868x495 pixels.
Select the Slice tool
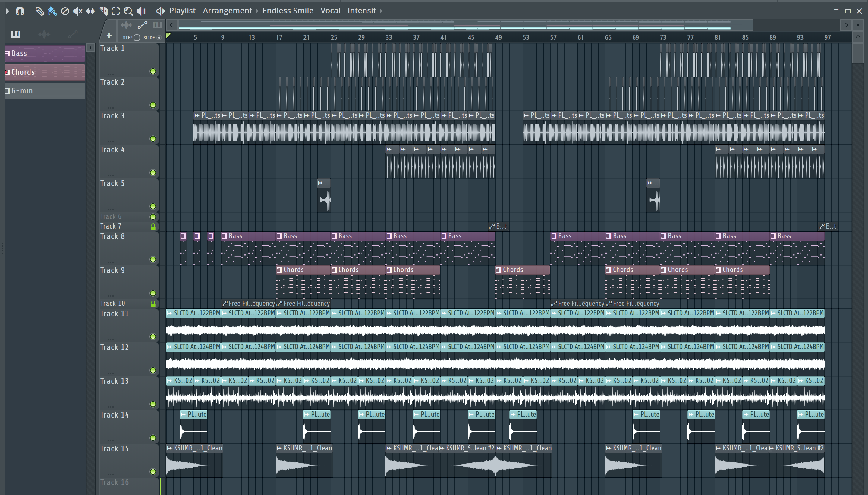103,11
